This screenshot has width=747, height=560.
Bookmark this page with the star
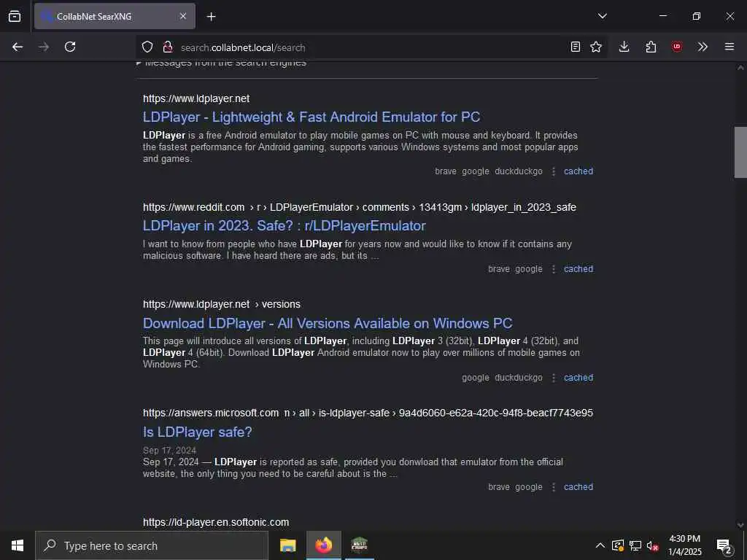point(596,47)
